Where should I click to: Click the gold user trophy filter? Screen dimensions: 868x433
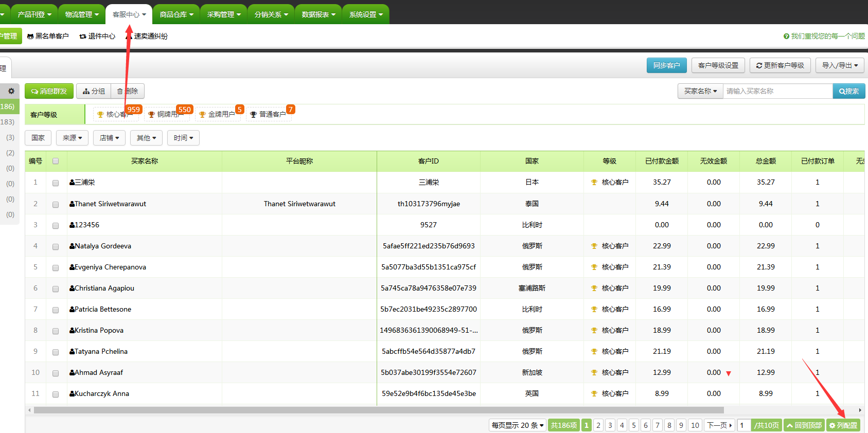(202, 115)
